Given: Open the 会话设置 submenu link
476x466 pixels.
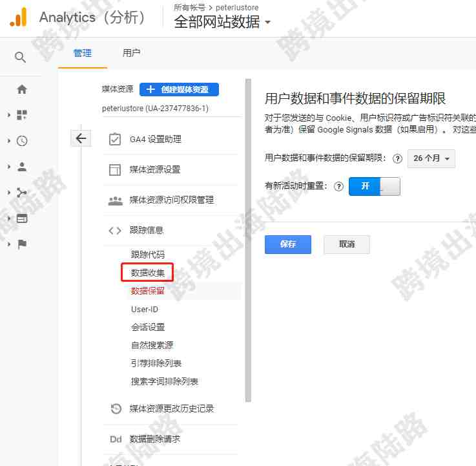Looking at the screenshot, I should pos(147,327).
